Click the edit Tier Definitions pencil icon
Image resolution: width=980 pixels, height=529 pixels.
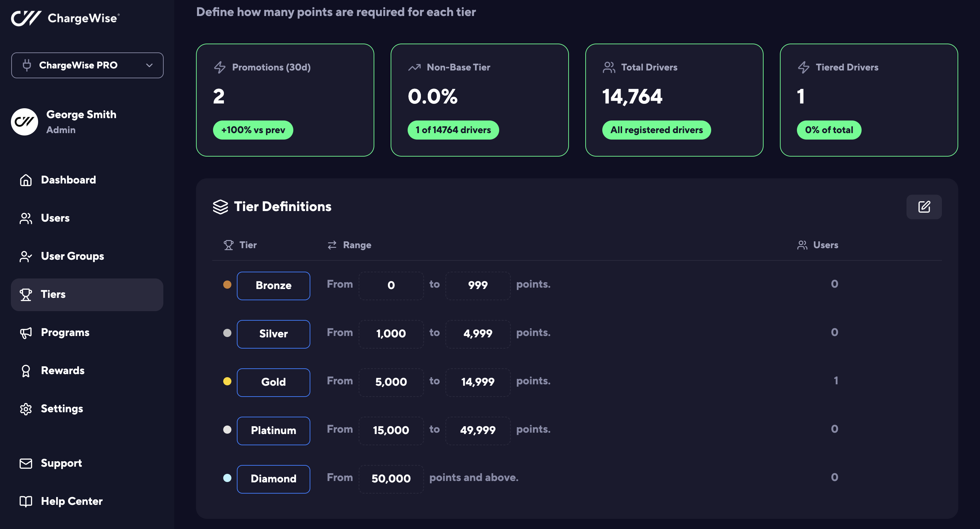[924, 207]
